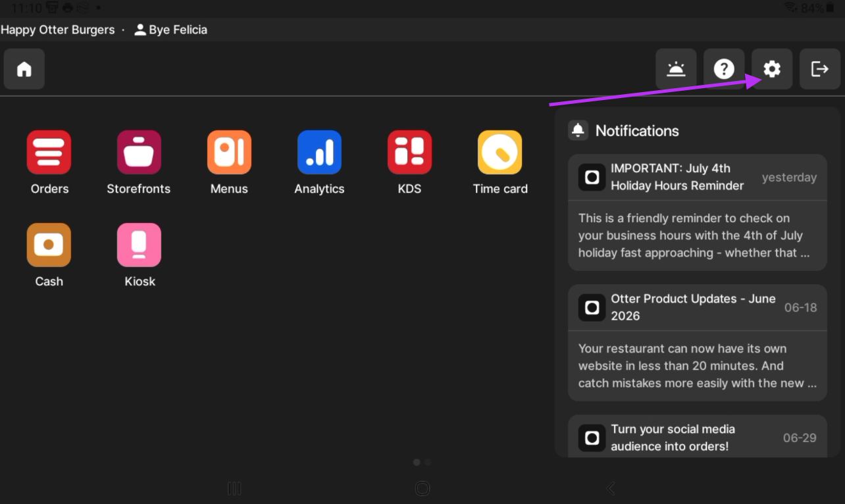
Task: Click the '06-29' date
Action: click(x=800, y=438)
